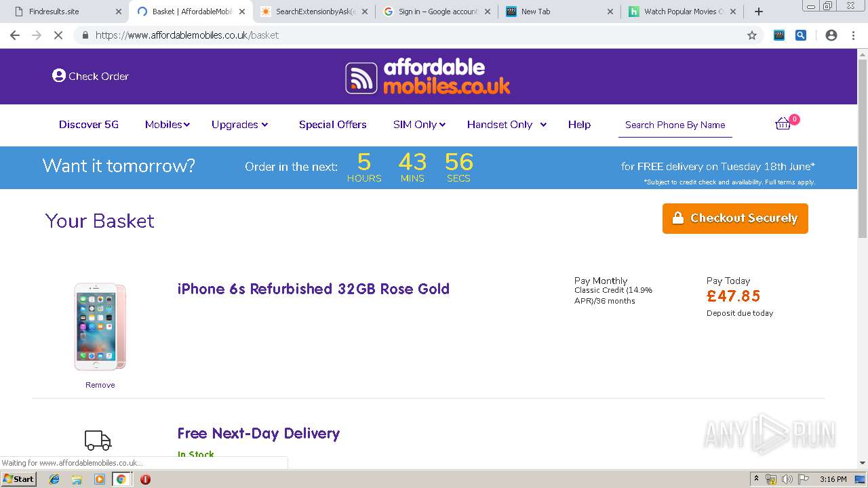868x488 pixels.
Task: Close the Google Sign in tab
Action: click(x=488, y=12)
